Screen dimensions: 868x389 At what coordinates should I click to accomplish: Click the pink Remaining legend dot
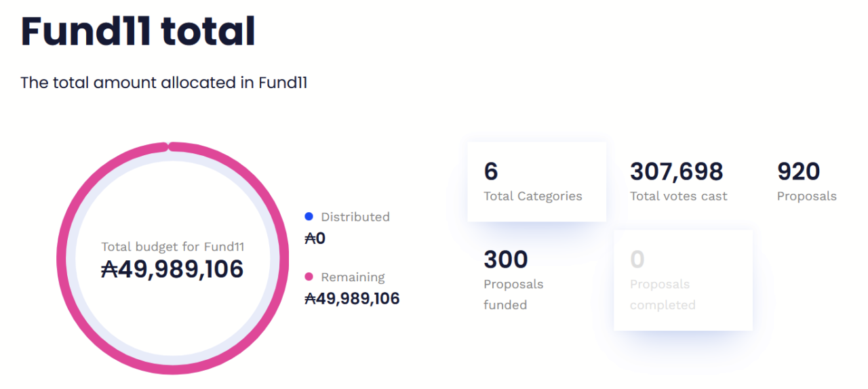[x=309, y=277]
